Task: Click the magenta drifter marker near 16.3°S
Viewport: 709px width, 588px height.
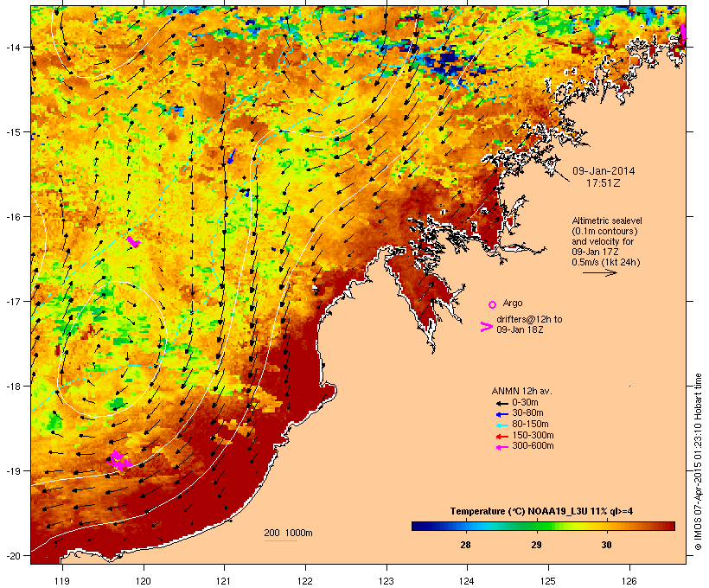Action: tap(133, 241)
